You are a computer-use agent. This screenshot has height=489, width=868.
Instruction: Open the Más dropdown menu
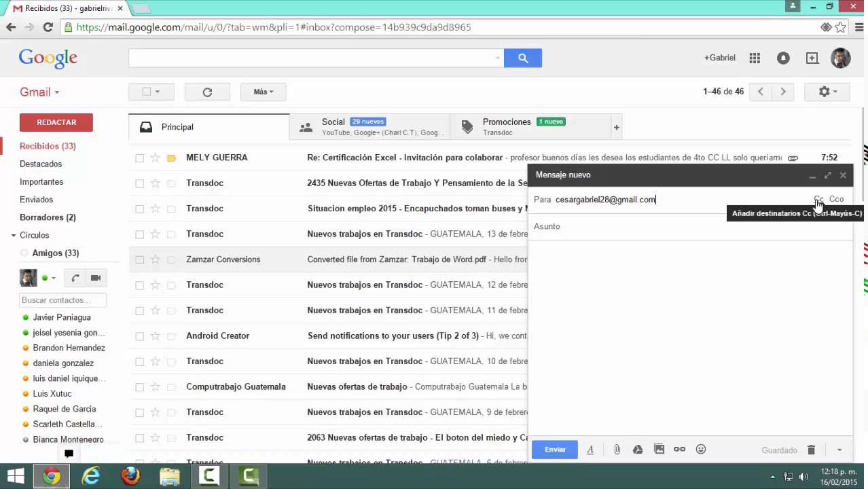click(264, 92)
